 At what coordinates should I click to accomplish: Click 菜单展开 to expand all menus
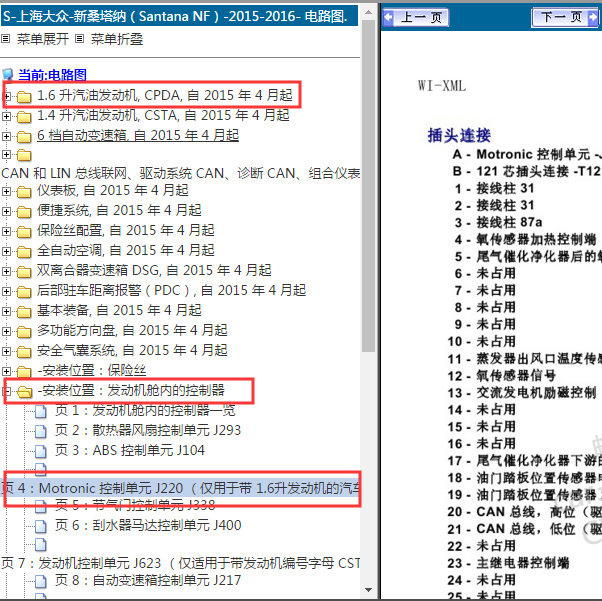[43, 39]
